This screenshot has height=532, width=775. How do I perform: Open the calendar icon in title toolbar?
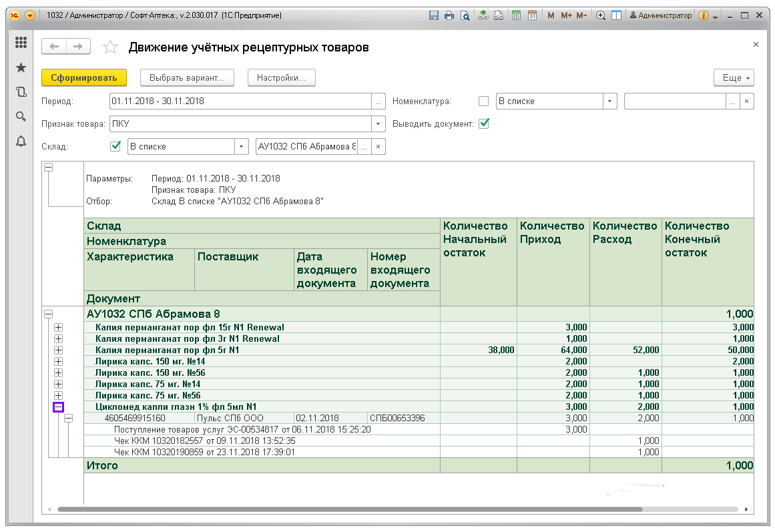[x=532, y=15]
